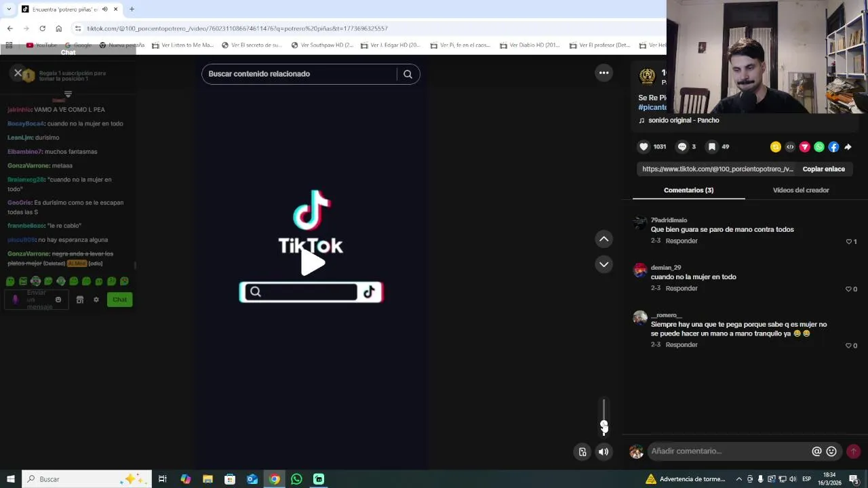Like demian_29's comment heart

click(848, 289)
